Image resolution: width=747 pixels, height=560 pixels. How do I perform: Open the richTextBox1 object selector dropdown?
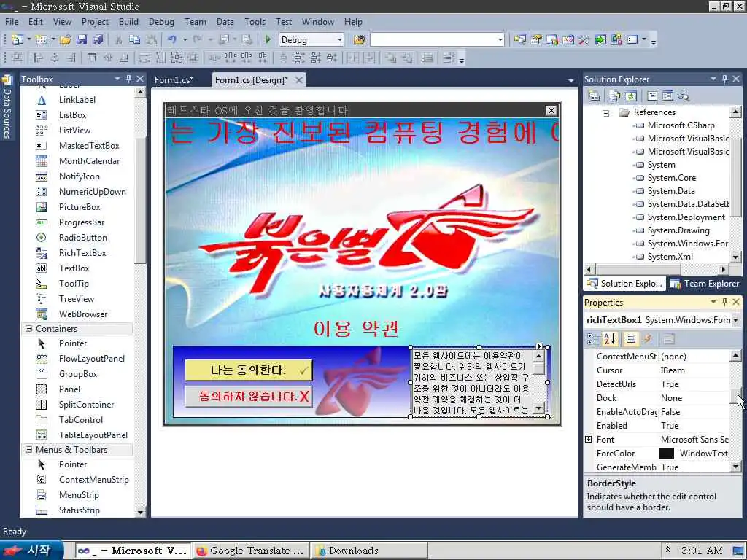click(x=736, y=321)
